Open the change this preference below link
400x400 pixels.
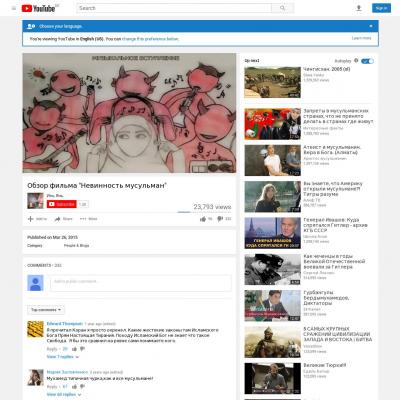[150, 39]
